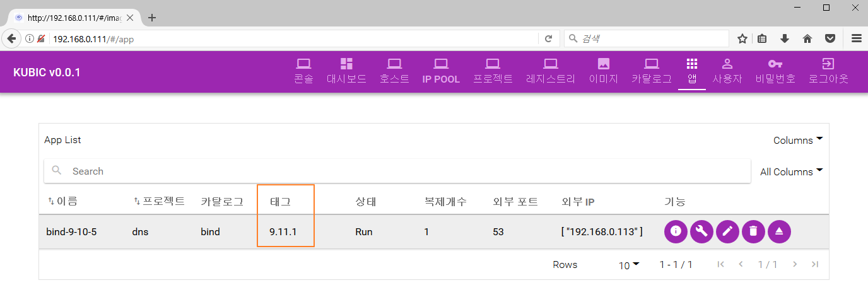
Task: Click the 9.11.1 tag cell
Action: pyautogui.click(x=283, y=231)
